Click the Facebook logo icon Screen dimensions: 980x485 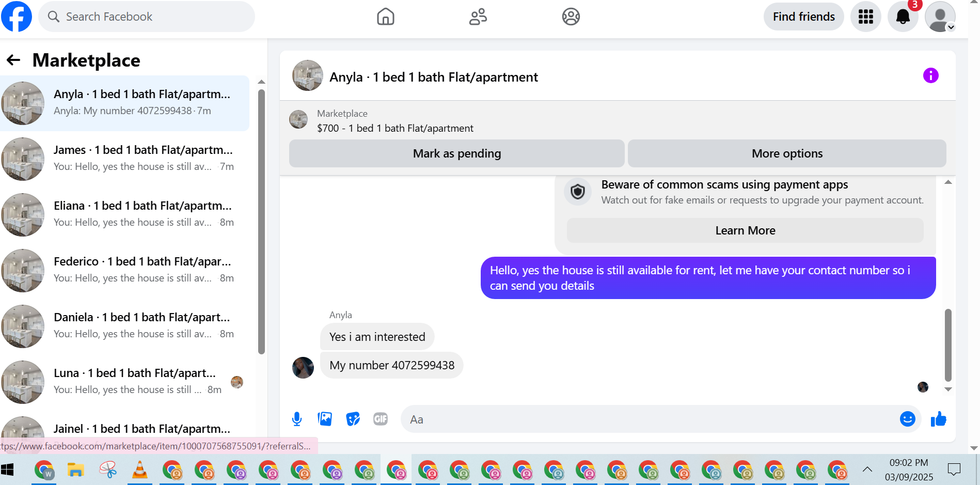coord(17,17)
